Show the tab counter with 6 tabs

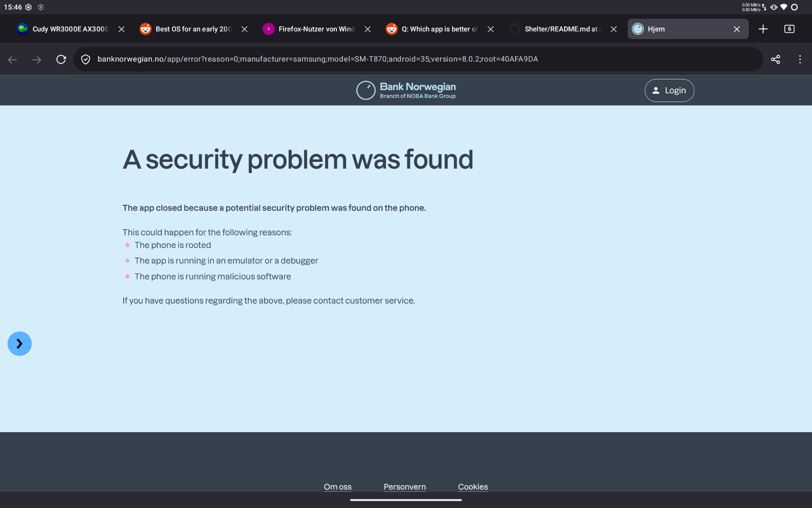[789, 29]
